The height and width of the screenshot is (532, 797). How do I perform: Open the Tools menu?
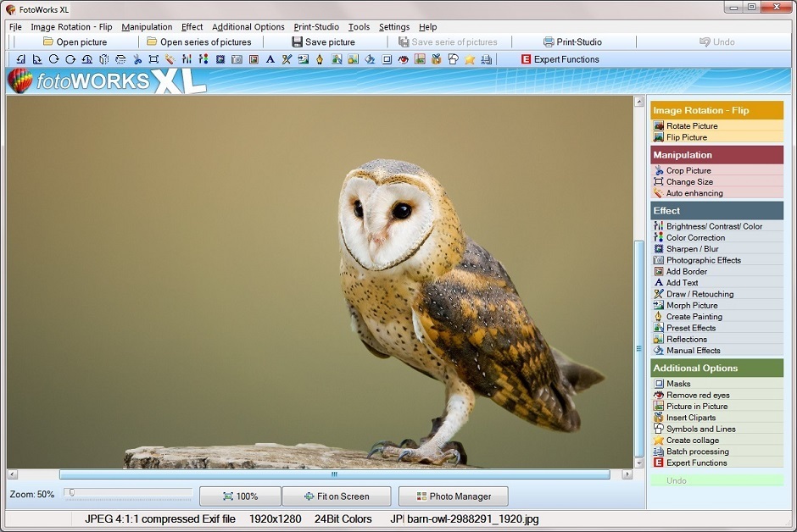(359, 26)
